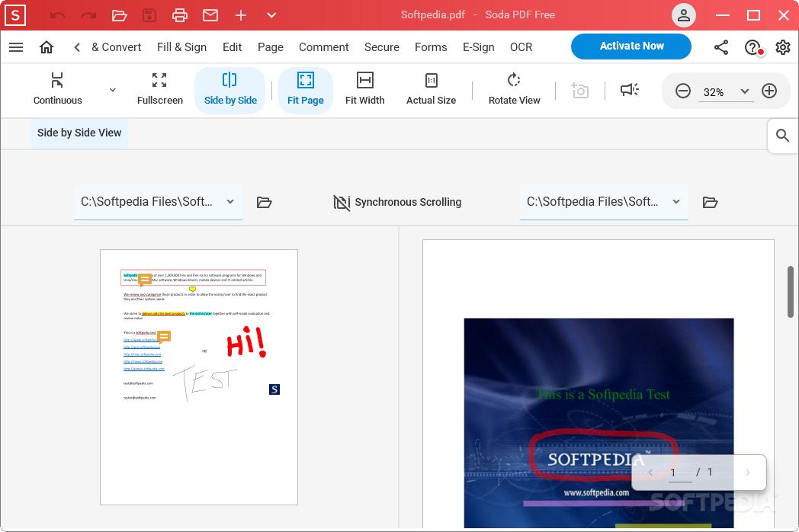Screen dimensions: 799x532
Task: Click the Read Aloud megaphone icon
Action: tap(629, 90)
